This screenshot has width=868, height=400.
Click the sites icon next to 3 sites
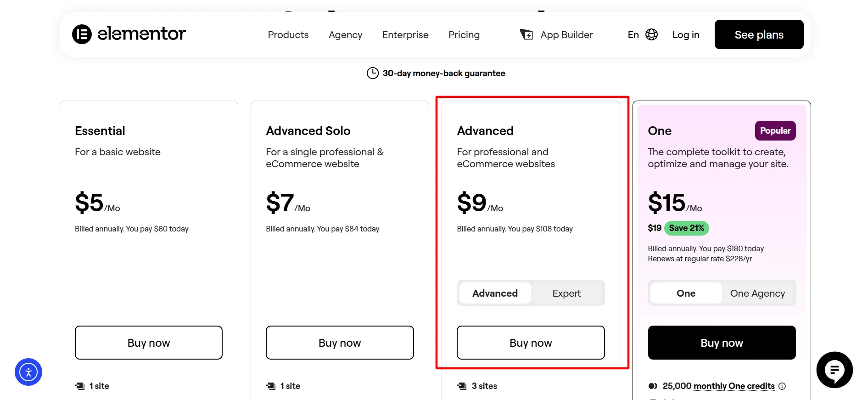(x=462, y=386)
